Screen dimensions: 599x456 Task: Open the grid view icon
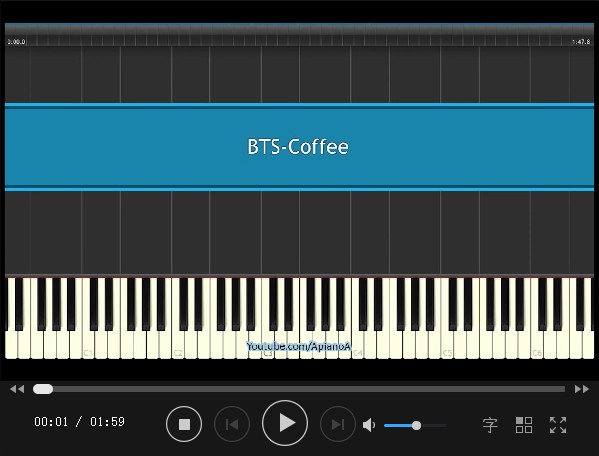(x=524, y=425)
